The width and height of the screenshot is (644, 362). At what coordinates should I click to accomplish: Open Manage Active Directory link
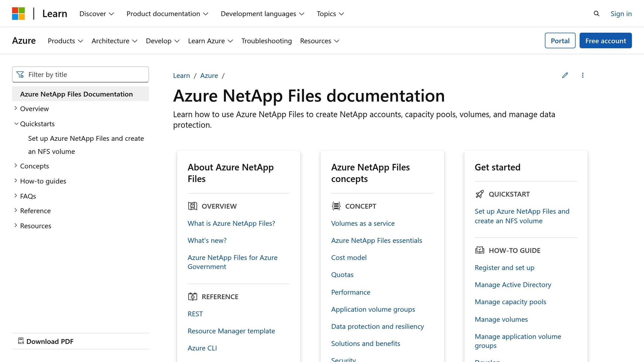pyautogui.click(x=513, y=285)
